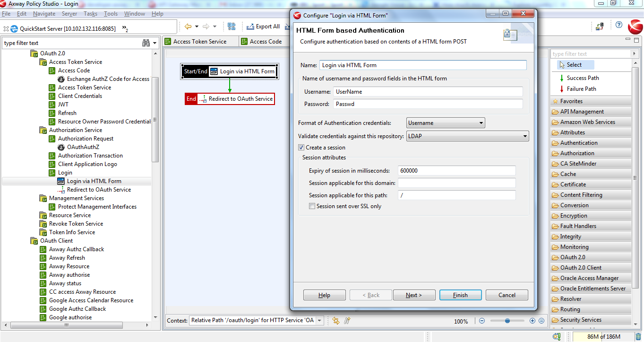Click the Next button
Screen dimensions: 644x342
(414, 295)
